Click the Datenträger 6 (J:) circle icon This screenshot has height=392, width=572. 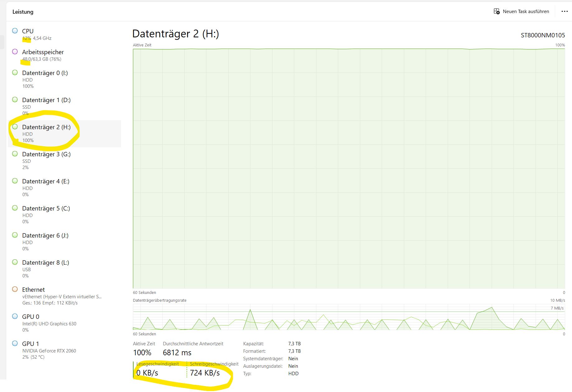tap(15, 235)
